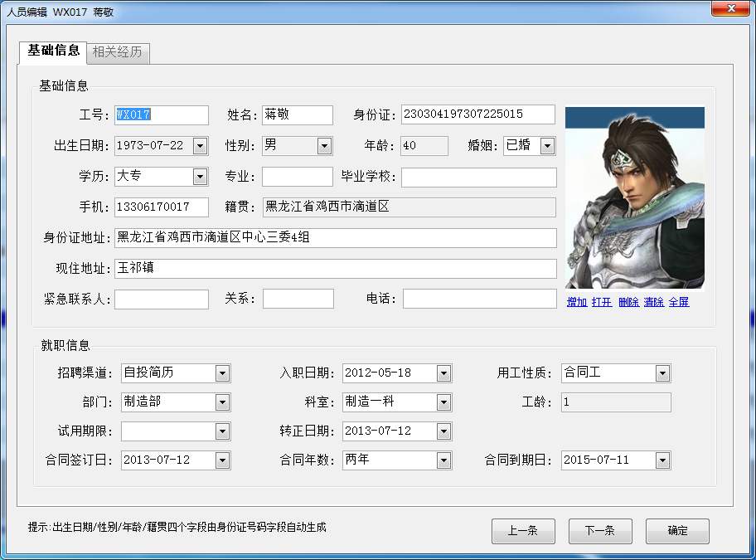Expand the 性别 dropdown
756x560 pixels.
[x=324, y=146]
